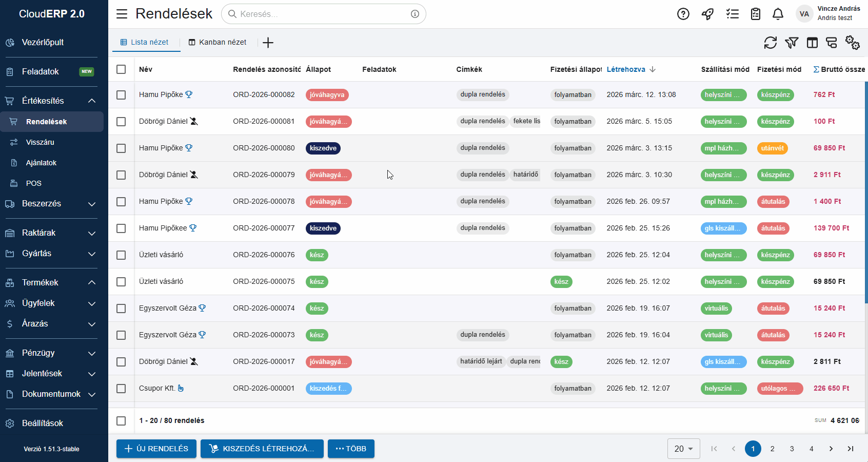The height and width of the screenshot is (462, 868).
Task: Tick checkbox for order ORD-2026-000082
Action: coord(121,95)
